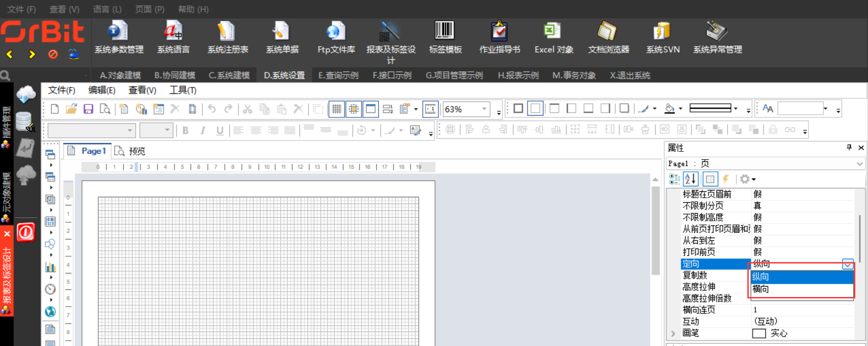This screenshot has width=868, height=346.
Task: Click the Open folder icon in the toolbar
Action: (x=71, y=109)
